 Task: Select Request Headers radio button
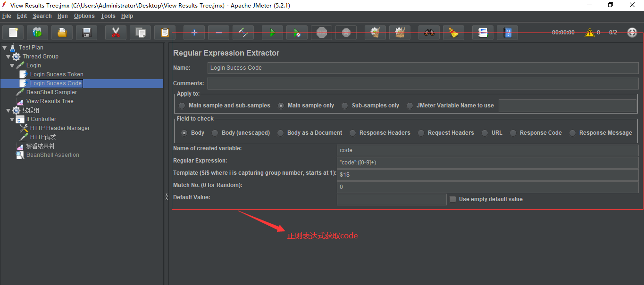pos(446,133)
